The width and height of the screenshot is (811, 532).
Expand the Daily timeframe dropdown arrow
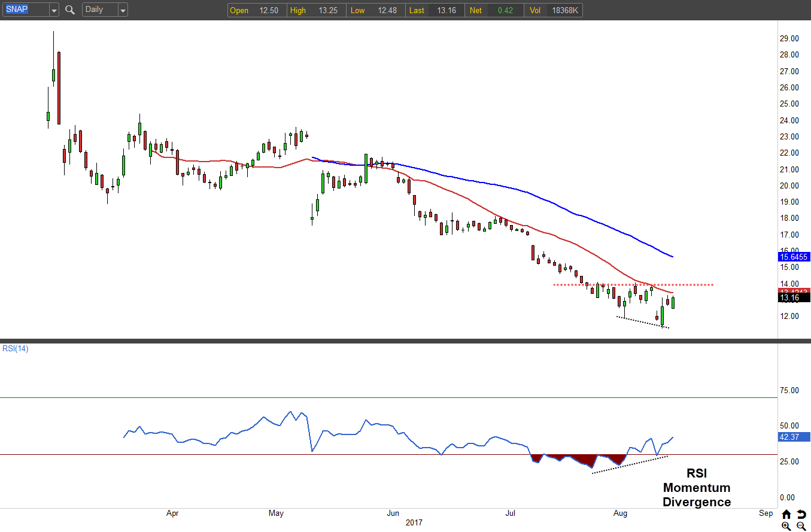coord(123,10)
